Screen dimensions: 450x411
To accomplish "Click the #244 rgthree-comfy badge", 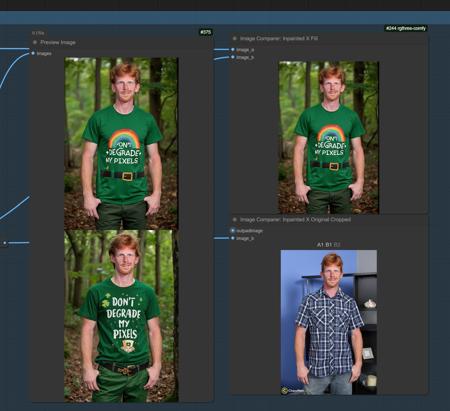I will 406,28.
